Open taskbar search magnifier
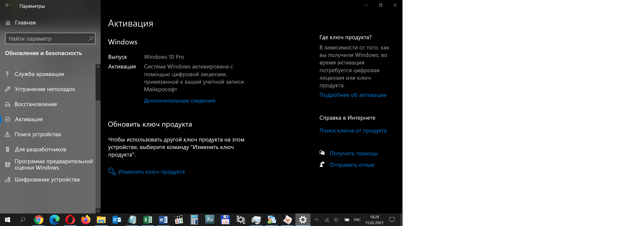The width and height of the screenshot is (644, 226). click(23, 220)
